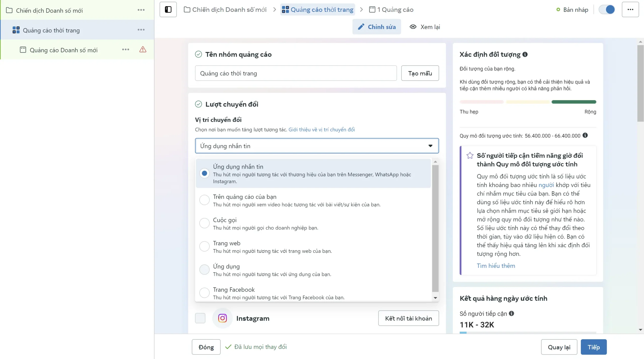Click the main page vertical scrollbar thumb
This screenshot has height=359, width=644.
(x=640, y=83)
